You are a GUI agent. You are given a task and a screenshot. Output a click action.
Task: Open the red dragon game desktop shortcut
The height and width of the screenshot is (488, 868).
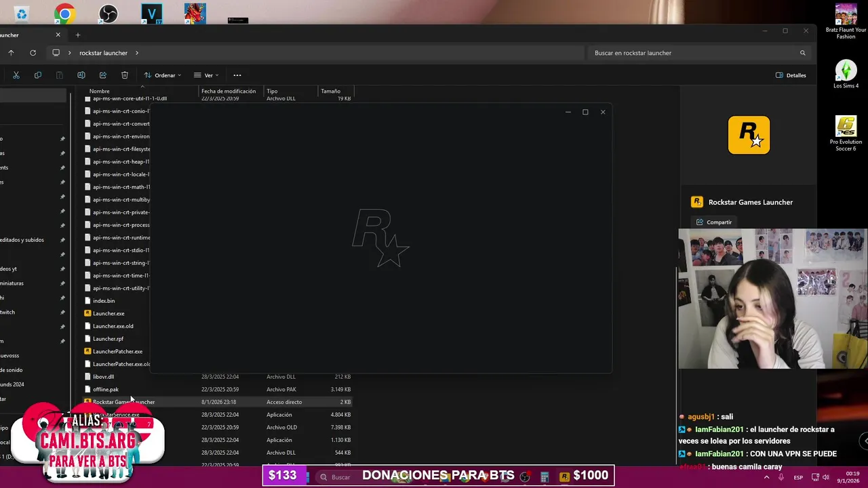(195, 14)
